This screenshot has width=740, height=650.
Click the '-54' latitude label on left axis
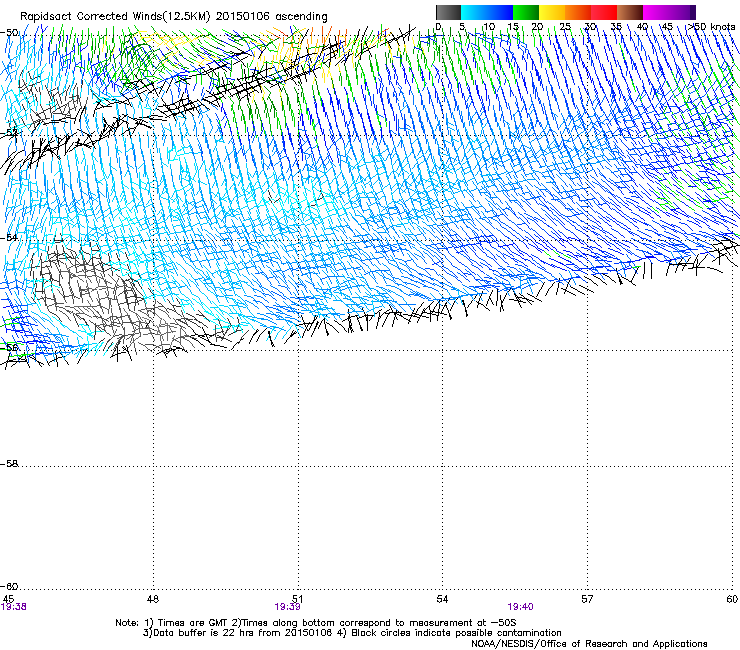9,237
